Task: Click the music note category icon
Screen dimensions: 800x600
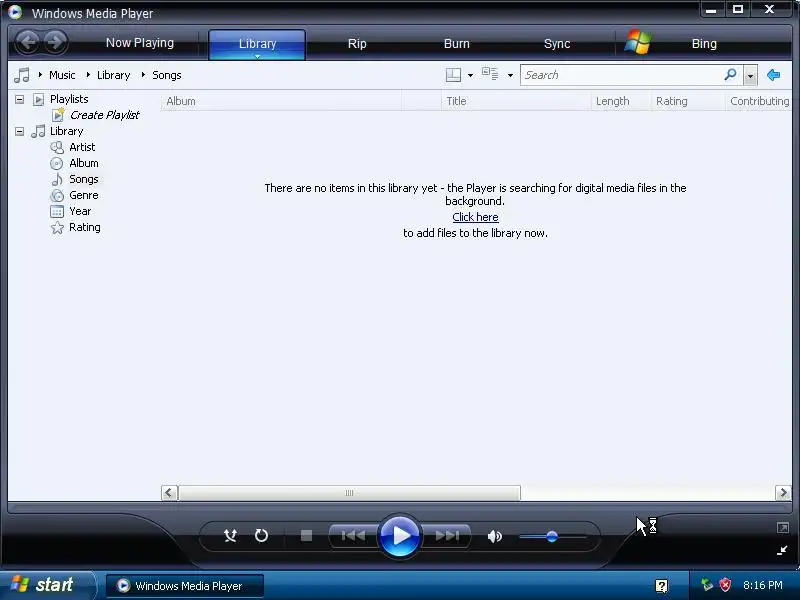Action: (21, 75)
